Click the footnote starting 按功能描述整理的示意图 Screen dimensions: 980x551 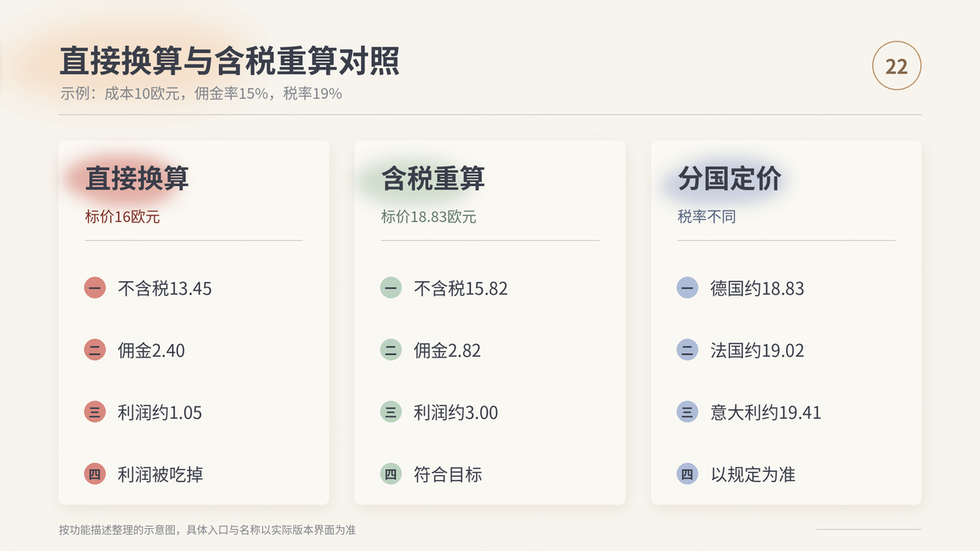pyautogui.click(x=207, y=530)
